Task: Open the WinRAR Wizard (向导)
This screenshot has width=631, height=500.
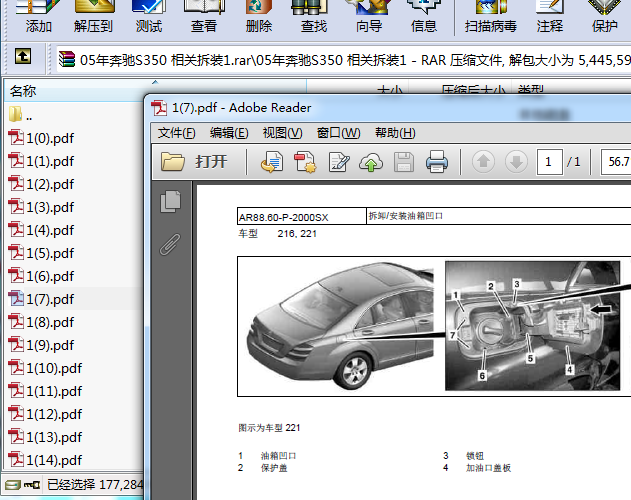Action: coord(369,17)
